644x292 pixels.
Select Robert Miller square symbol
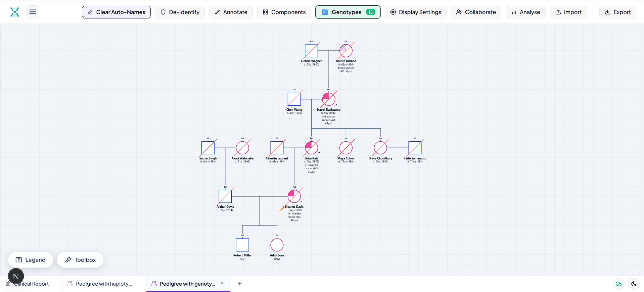(x=242, y=245)
